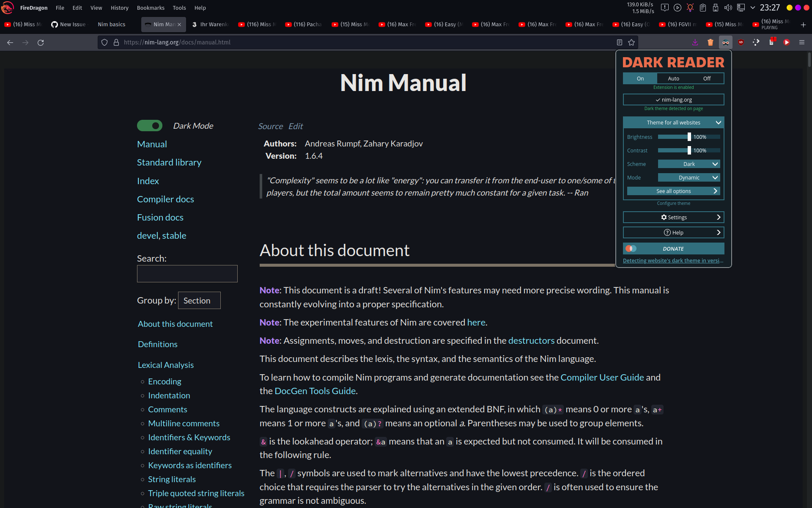Toggle the Nim docs Dark Mode switch

point(150,126)
